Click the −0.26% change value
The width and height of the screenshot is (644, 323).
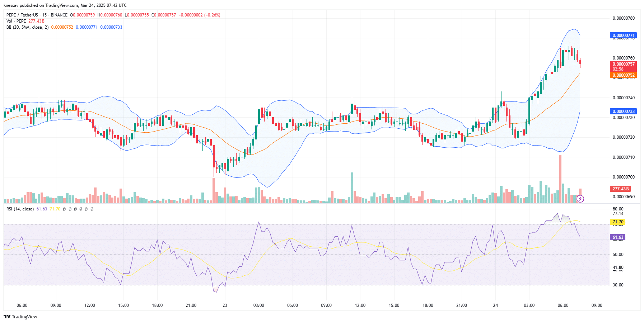point(212,15)
